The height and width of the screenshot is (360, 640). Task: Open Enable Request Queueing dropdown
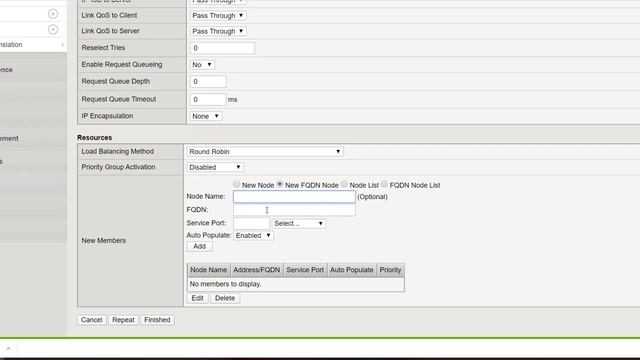coord(202,64)
